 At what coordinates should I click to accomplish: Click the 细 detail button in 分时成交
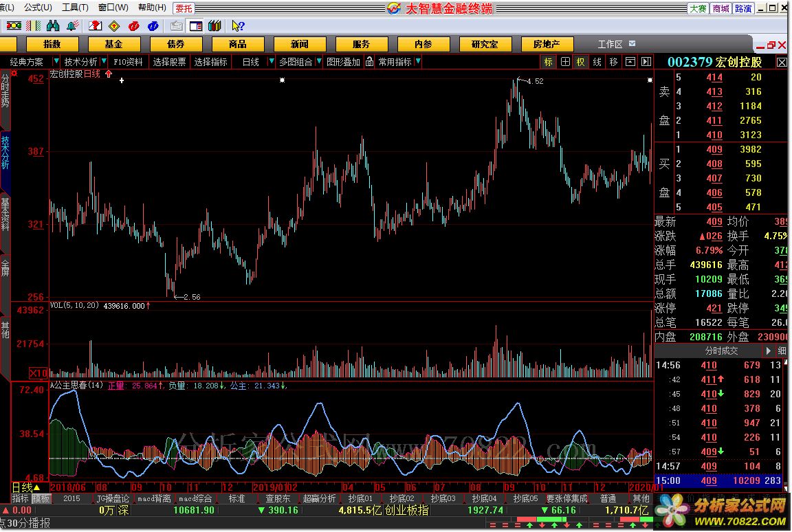coord(782,351)
